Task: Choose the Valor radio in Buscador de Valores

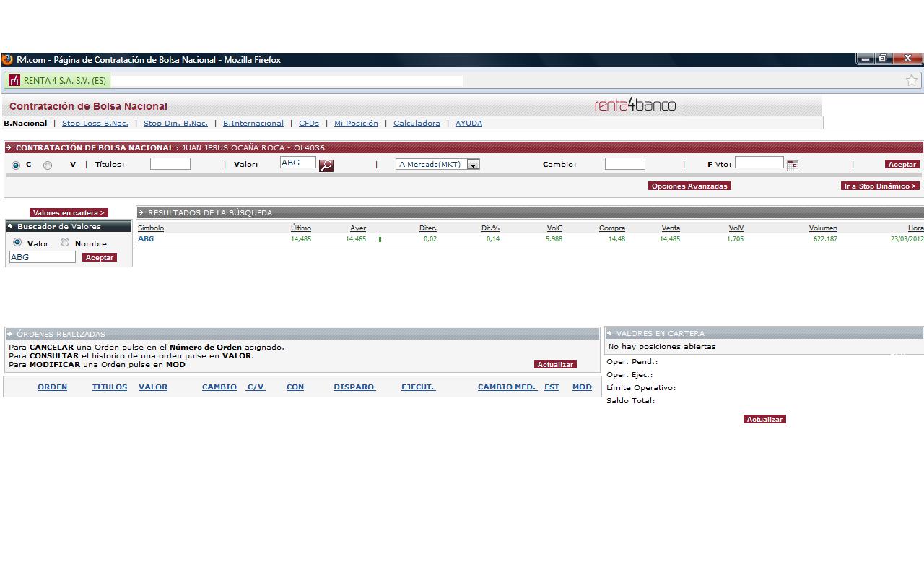Action: pos(17,243)
